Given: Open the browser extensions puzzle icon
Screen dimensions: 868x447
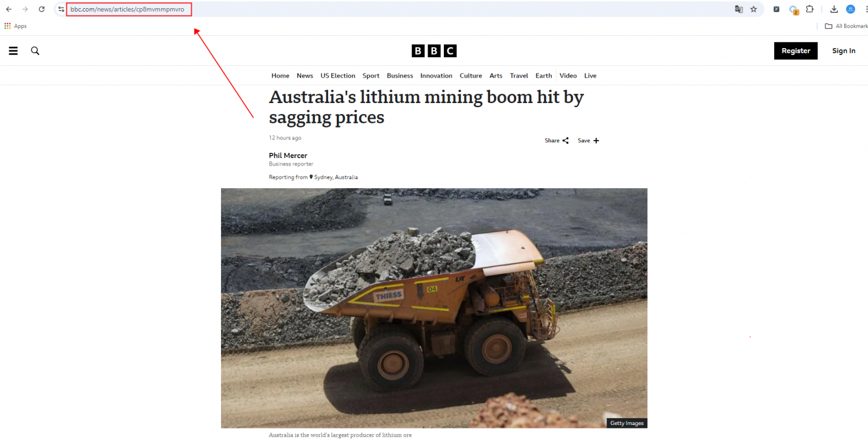Looking at the screenshot, I should pyautogui.click(x=810, y=9).
